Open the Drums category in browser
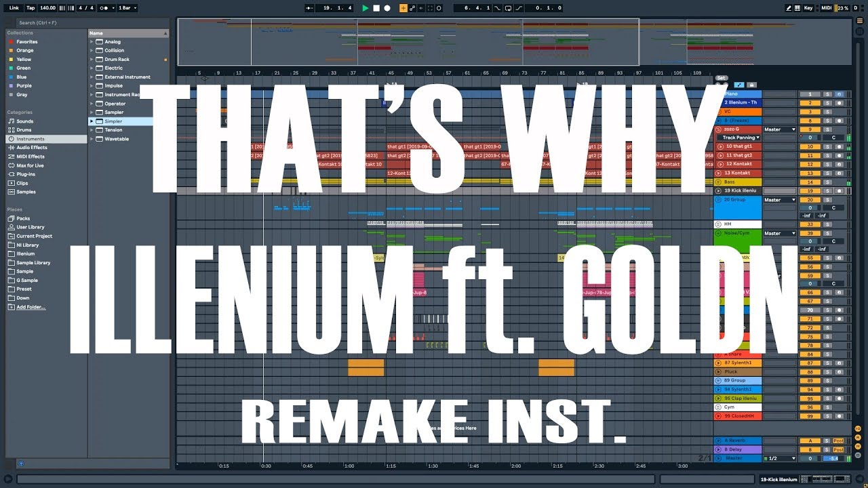 (24, 130)
